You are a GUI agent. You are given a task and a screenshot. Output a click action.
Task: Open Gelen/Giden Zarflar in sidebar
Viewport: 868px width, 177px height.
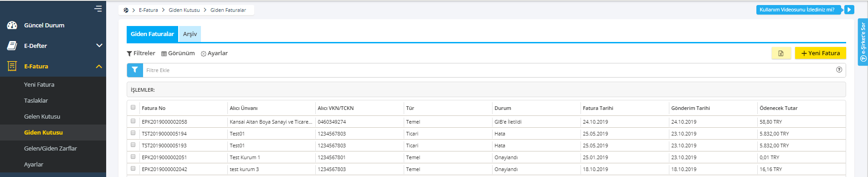tap(51, 148)
